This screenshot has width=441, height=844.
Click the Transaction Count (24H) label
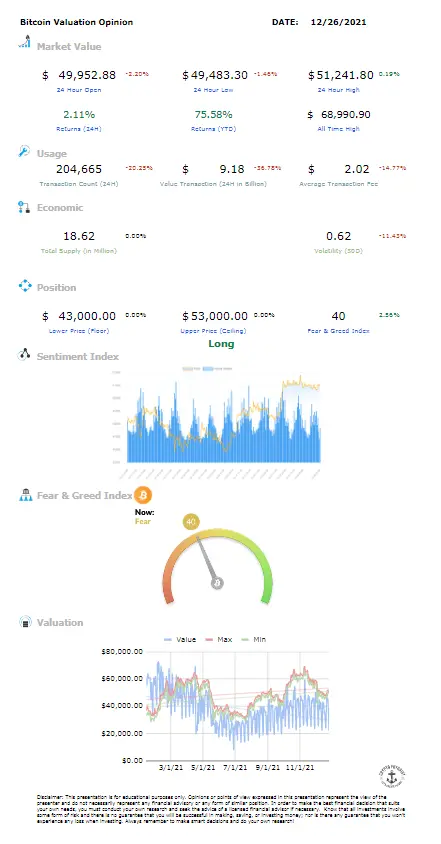pos(79,184)
